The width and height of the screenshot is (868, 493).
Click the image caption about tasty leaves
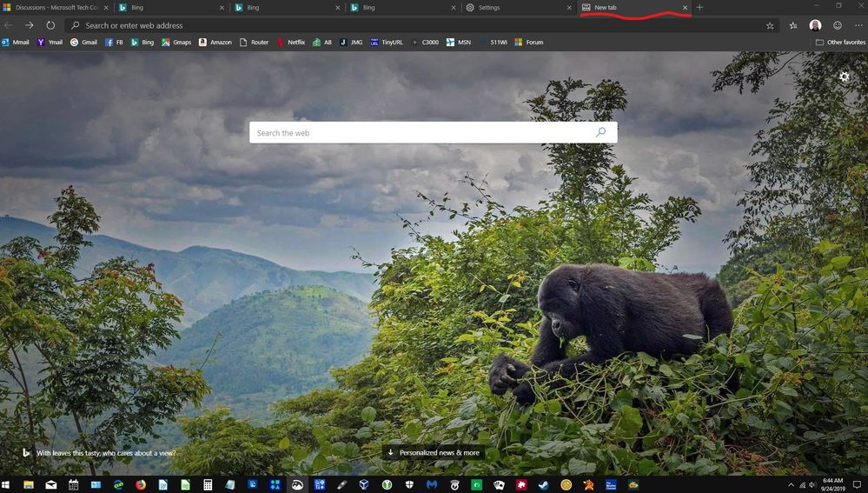pos(106,453)
